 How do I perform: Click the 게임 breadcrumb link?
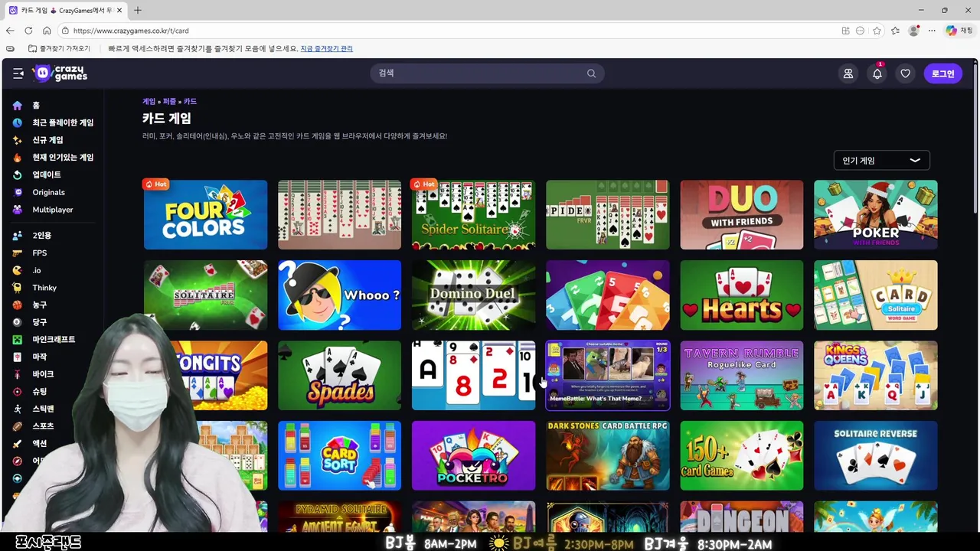[x=149, y=101]
